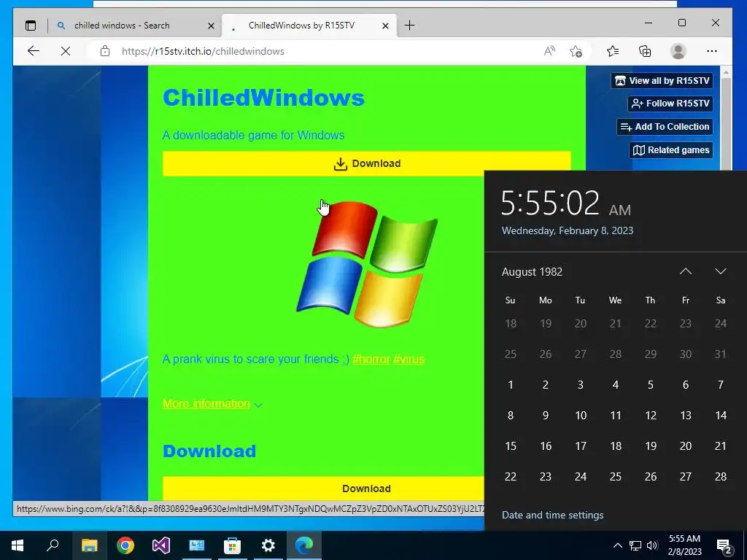Switch to chilled windows - Search tab
This screenshot has height=560, width=747.
(134, 26)
